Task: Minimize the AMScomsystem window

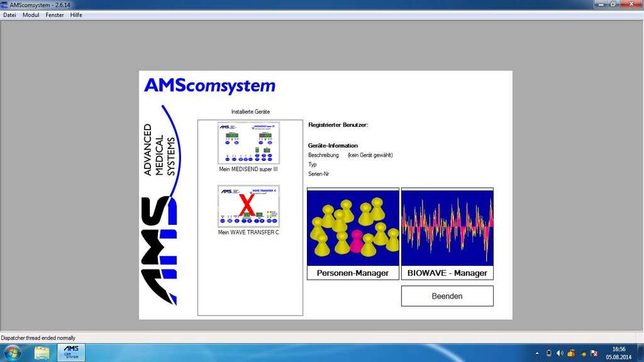Action: [601, 4]
